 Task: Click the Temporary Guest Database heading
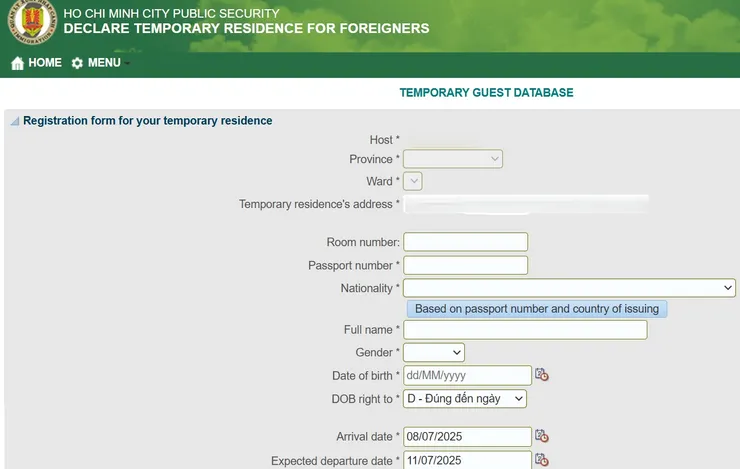coord(486,93)
